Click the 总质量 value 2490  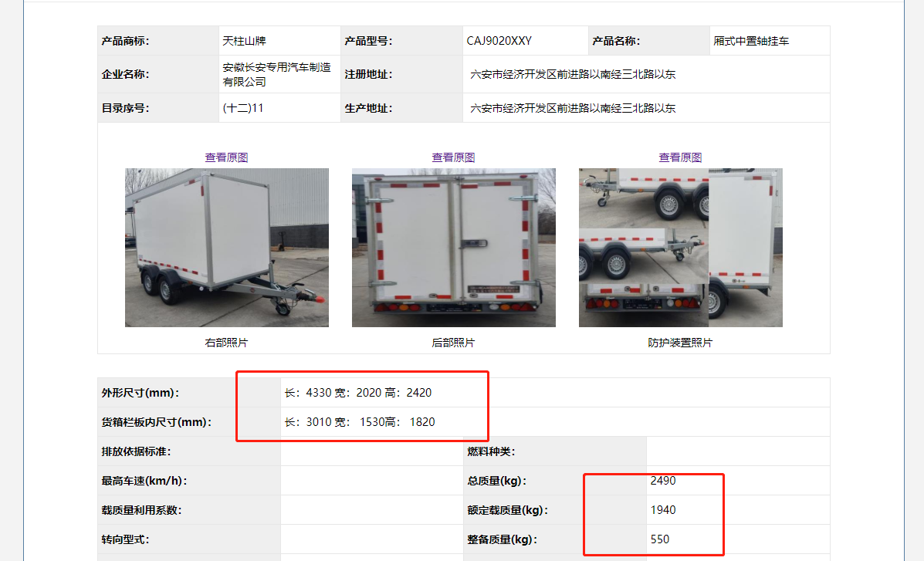(x=663, y=480)
